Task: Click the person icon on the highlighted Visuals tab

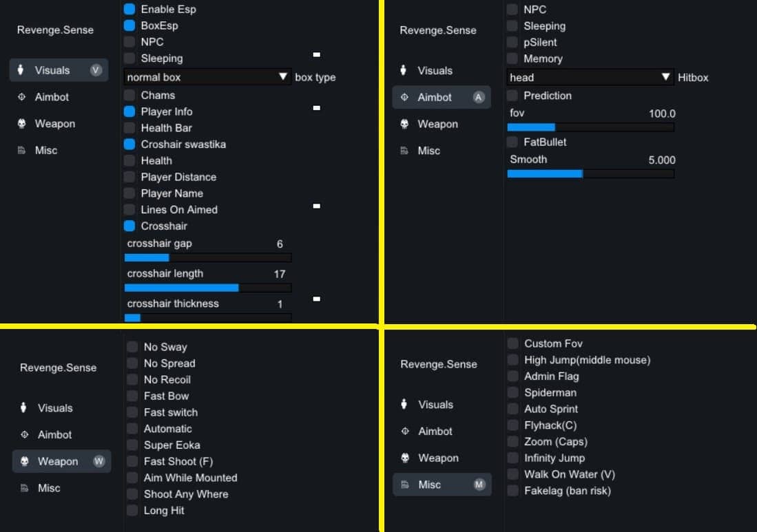Action: click(21, 70)
